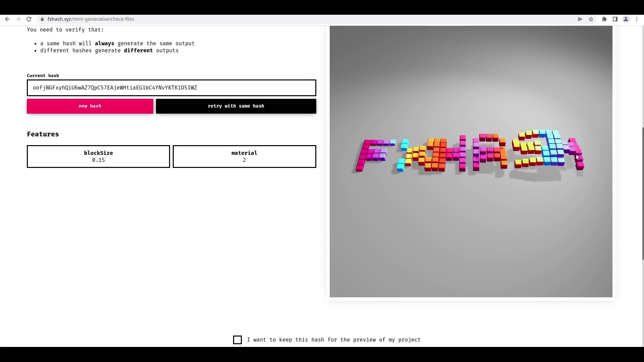
Task: Click the page vertical scrollbar
Action: [643, 193]
